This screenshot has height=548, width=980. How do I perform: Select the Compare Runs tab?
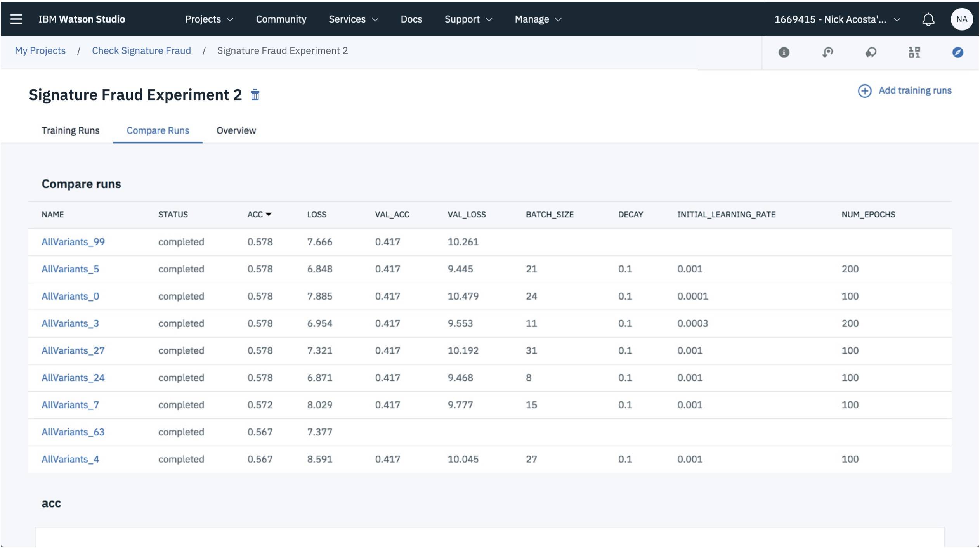[158, 130]
